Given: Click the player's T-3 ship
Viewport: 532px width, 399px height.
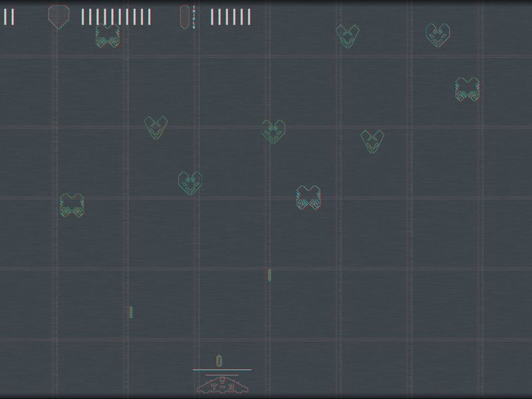Looking at the screenshot, I should coord(222,385).
